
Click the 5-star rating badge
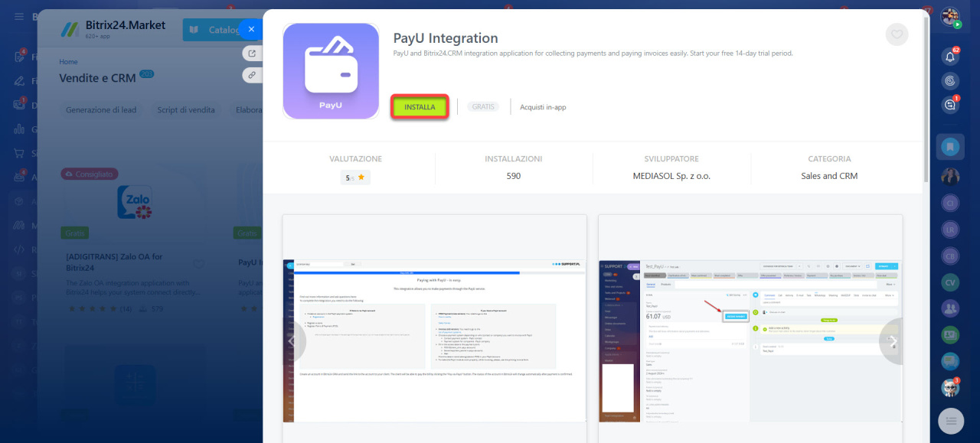point(355,178)
